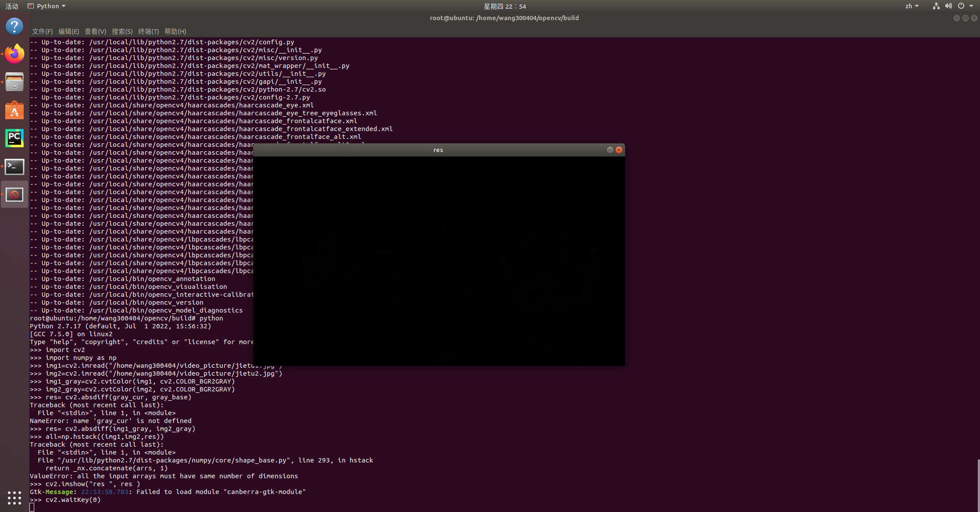Minimize the res image window

point(610,150)
